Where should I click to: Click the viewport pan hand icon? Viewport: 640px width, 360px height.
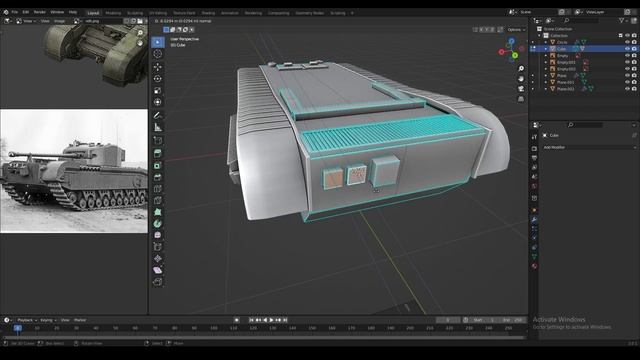pos(521,78)
